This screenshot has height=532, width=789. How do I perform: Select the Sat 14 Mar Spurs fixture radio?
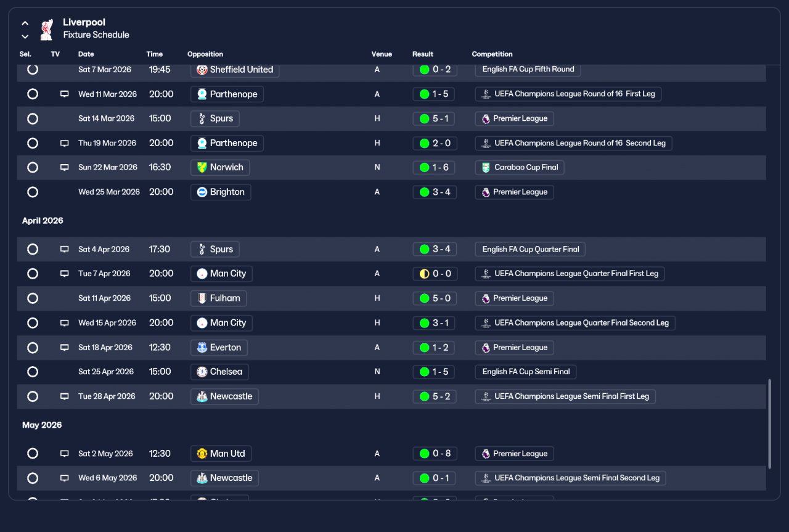[x=33, y=118]
